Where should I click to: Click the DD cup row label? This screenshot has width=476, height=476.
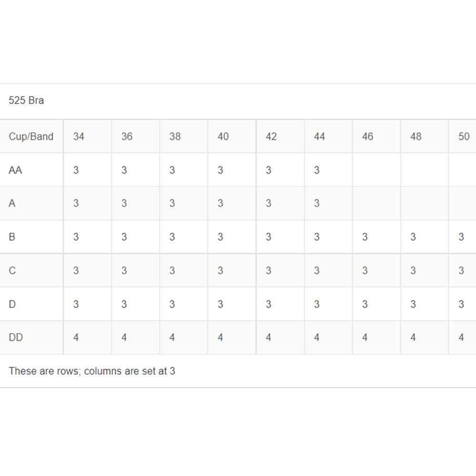(16, 337)
